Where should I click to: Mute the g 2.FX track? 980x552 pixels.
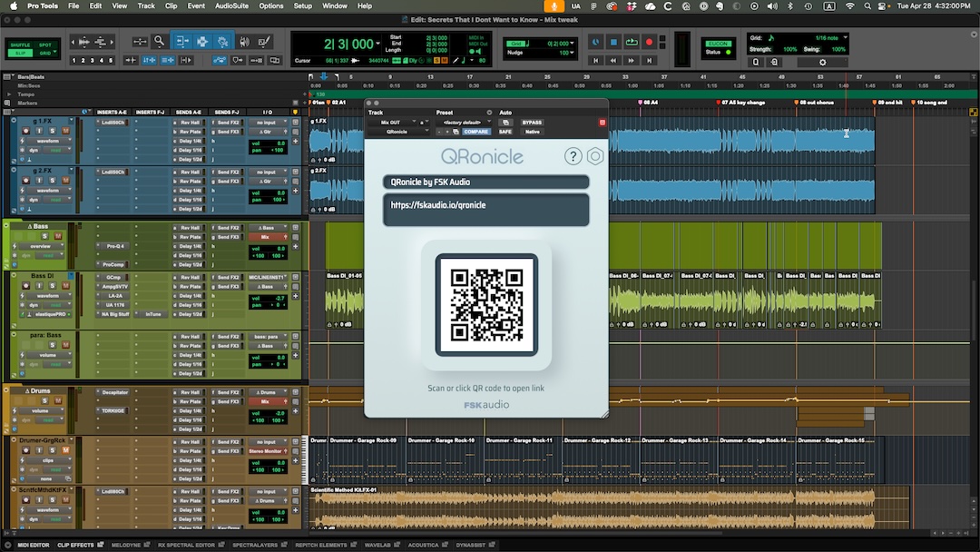(x=65, y=180)
